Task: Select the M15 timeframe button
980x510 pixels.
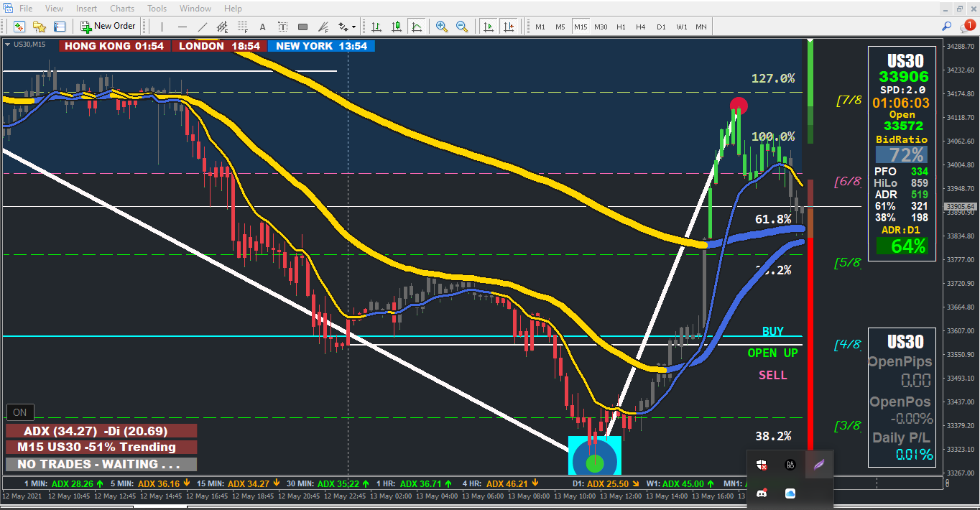Action: (580, 27)
